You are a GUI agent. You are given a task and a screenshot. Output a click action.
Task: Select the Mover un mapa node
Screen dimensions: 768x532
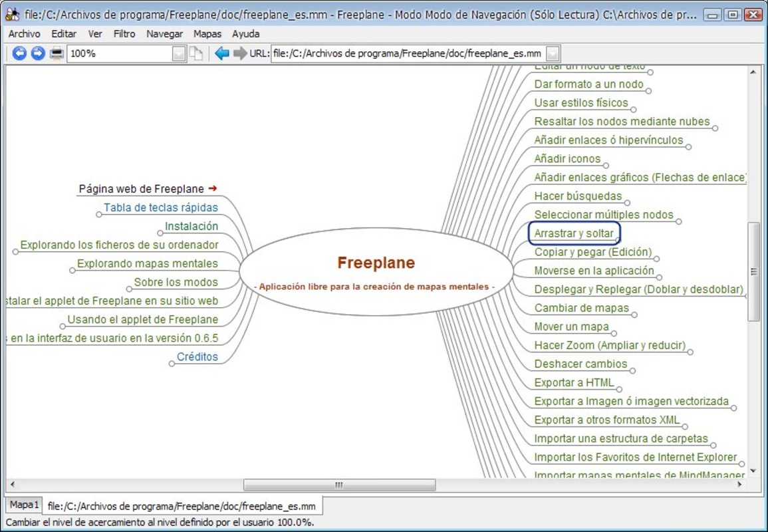572,327
